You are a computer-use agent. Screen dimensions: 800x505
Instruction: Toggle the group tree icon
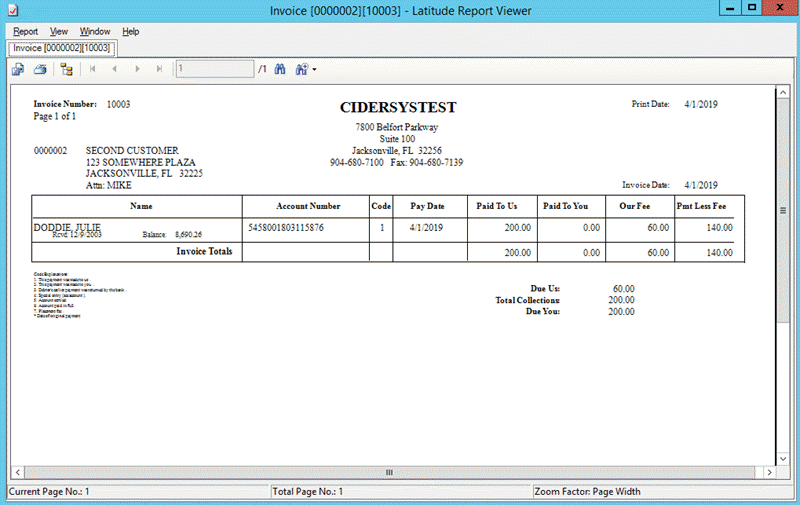67,69
